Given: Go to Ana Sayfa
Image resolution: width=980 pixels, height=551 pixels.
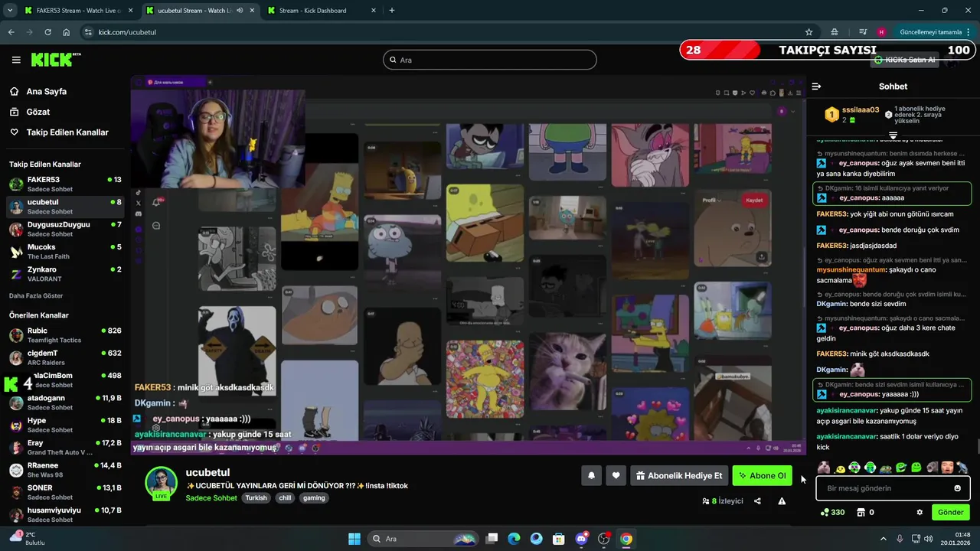Looking at the screenshot, I should (x=47, y=91).
